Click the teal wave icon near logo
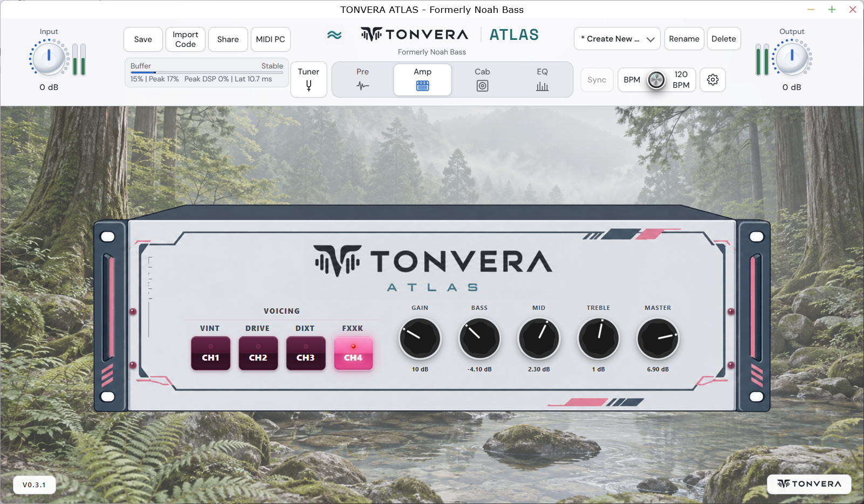864x504 pixels. (x=334, y=35)
